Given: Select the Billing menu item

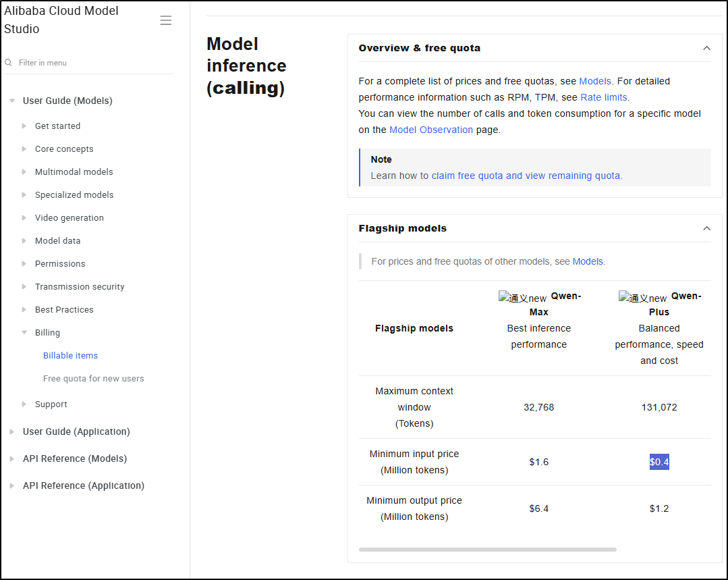Looking at the screenshot, I should point(47,332).
